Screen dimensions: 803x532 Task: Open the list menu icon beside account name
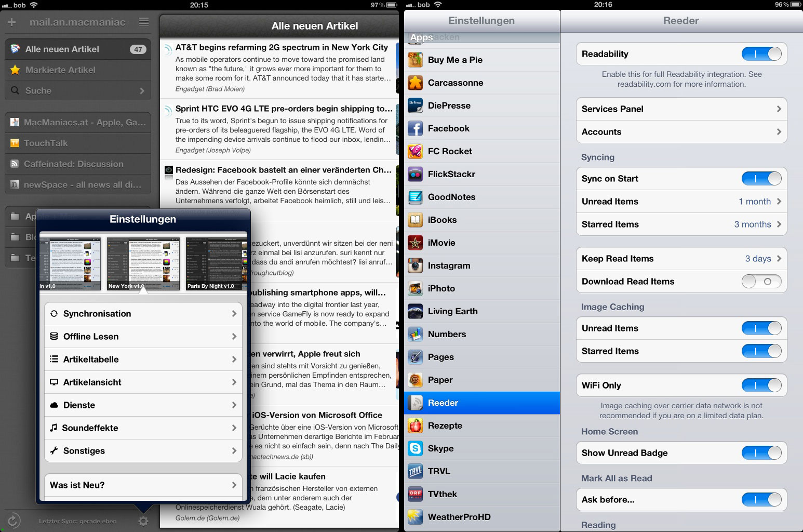[144, 22]
